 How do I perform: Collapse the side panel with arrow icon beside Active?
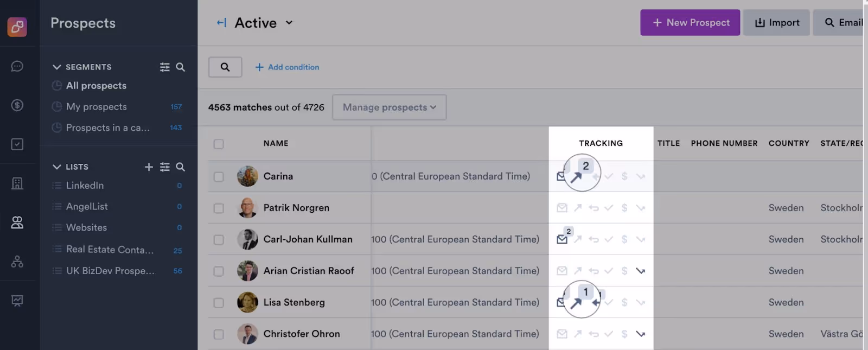click(221, 23)
